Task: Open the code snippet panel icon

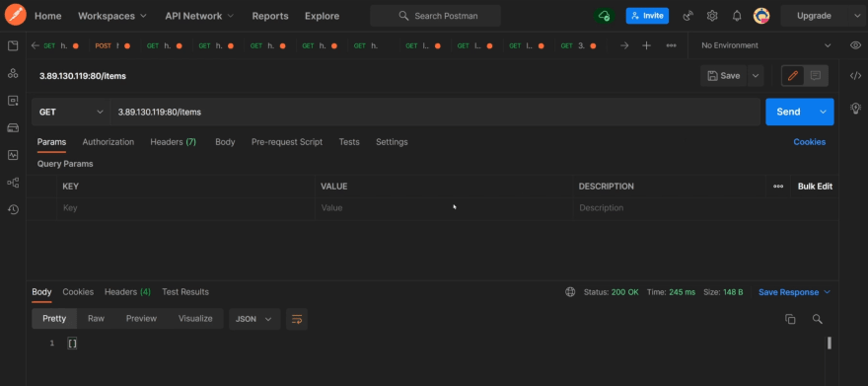Action: point(855,76)
